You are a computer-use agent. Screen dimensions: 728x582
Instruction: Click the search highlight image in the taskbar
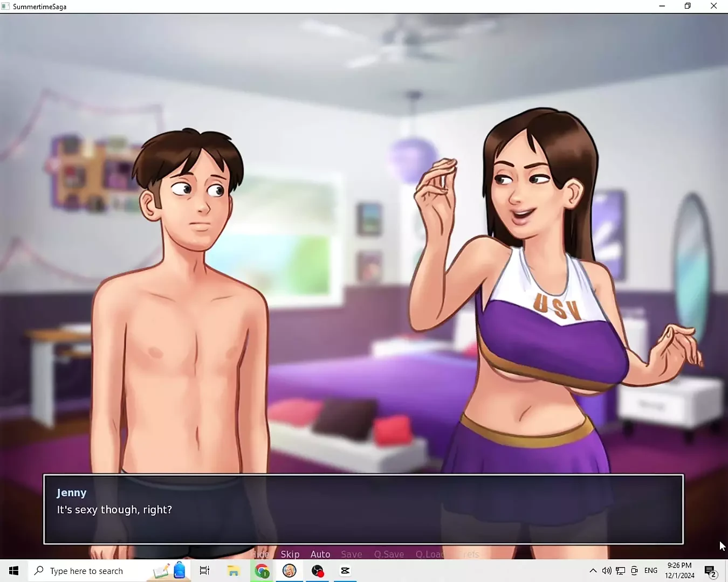pyautogui.click(x=169, y=571)
